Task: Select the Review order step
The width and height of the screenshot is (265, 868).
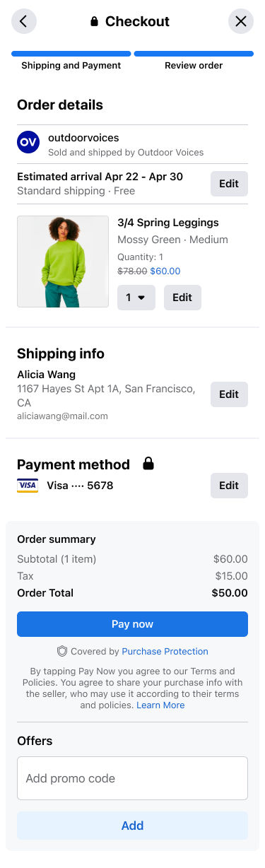Action: 194,60
